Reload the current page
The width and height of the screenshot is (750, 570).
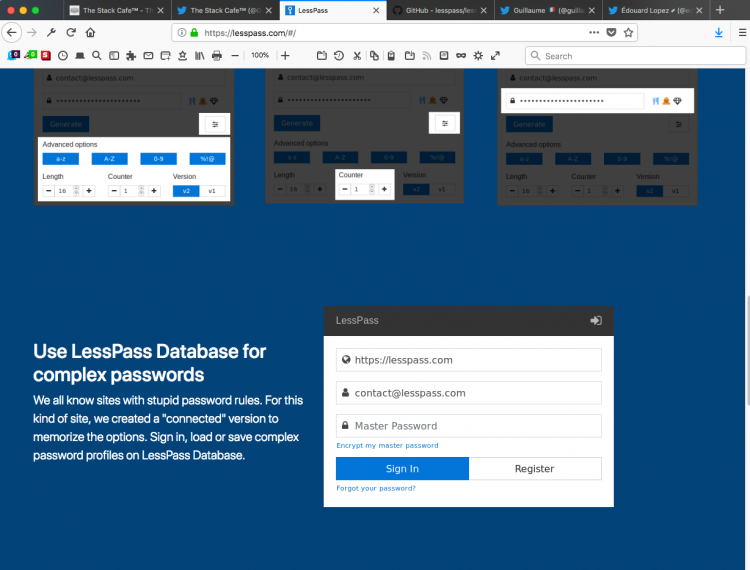71,33
